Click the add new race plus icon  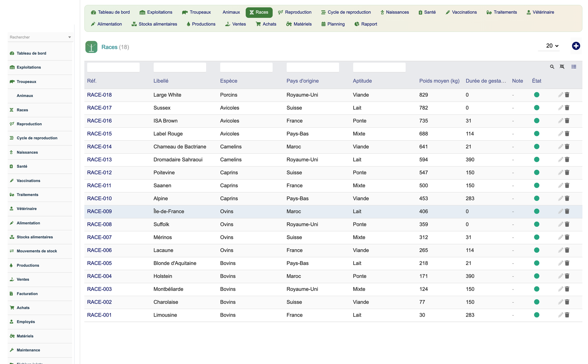[576, 46]
